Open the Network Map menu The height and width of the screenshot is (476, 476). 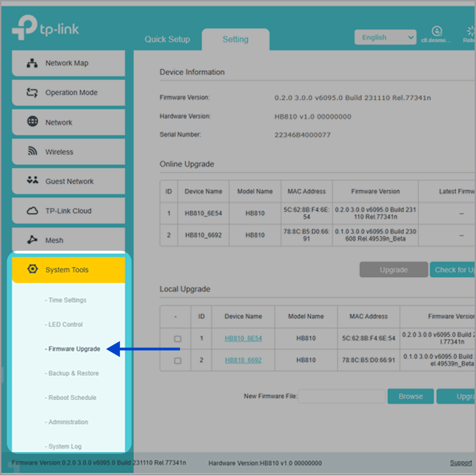[x=68, y=63]
